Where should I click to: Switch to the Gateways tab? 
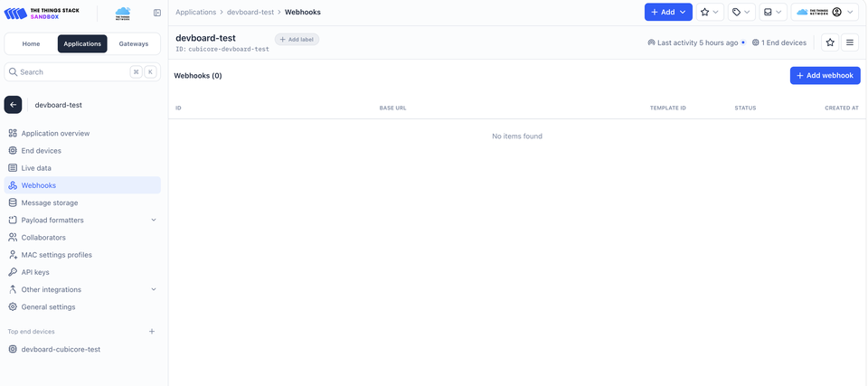coord(134,43)
